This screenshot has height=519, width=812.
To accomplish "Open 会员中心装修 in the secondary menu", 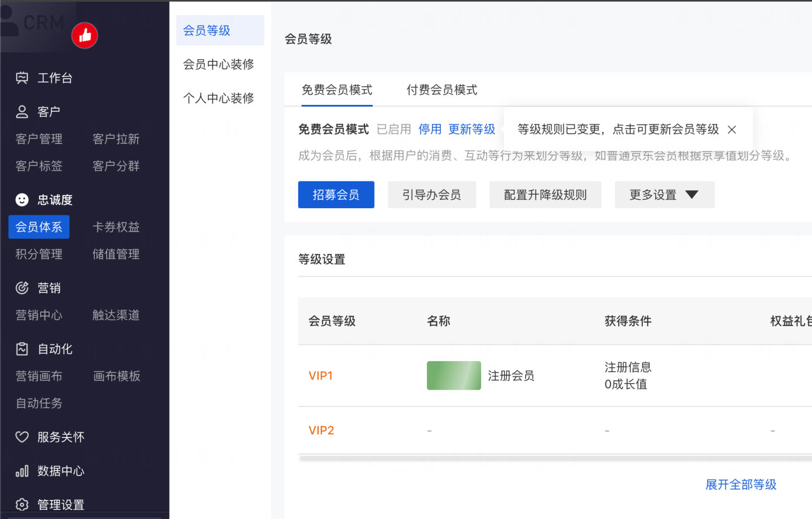I will [219, 64].
